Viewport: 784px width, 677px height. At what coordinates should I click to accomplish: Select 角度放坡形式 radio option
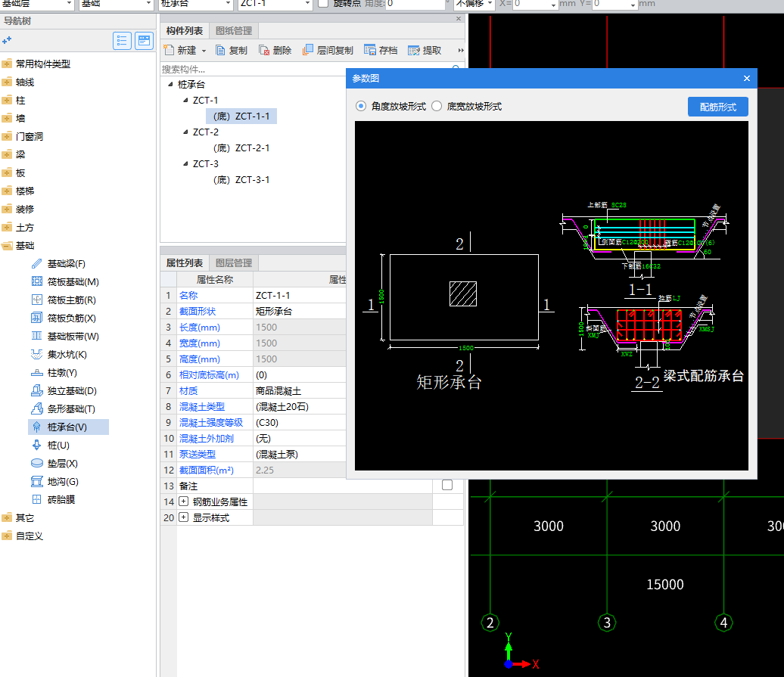361,106
